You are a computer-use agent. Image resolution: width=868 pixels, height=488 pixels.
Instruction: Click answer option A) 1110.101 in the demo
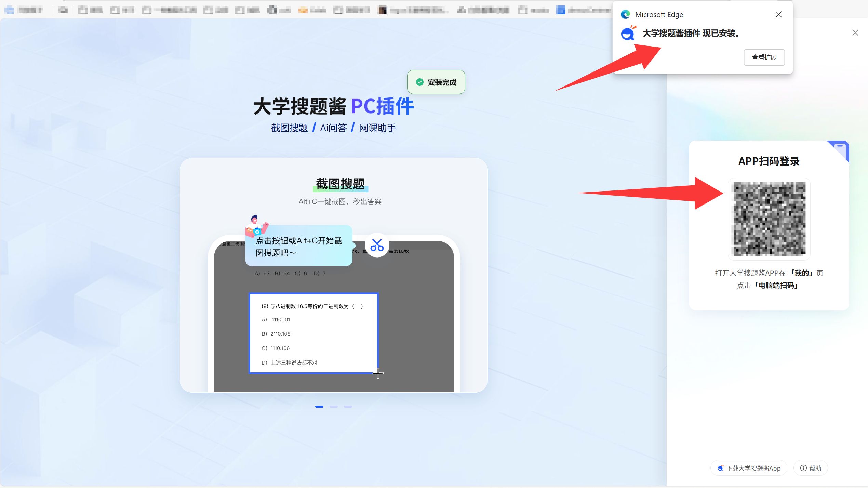pyautogui.click(x=276, y=319)
